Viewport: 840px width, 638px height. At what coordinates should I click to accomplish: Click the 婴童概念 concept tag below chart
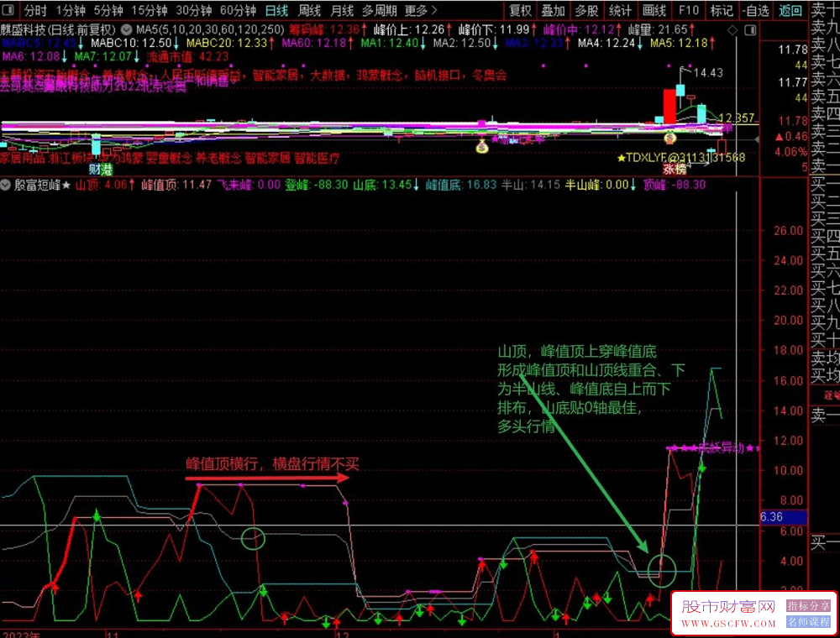tap(169, 158)
